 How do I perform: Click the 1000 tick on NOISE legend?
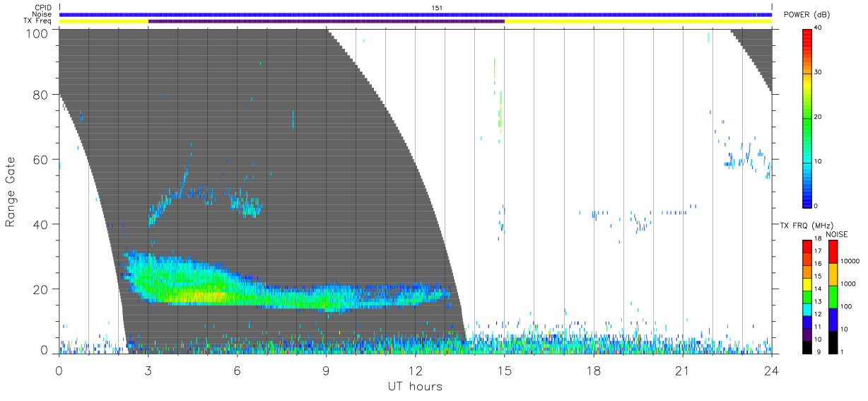tap(848, 284)
